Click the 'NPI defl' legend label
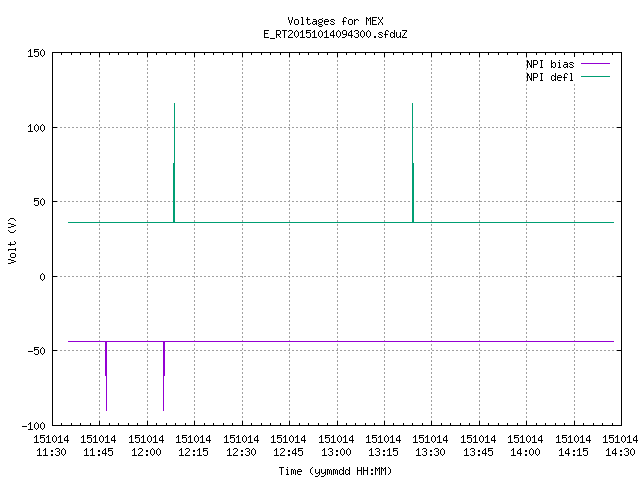 [550, 77]
